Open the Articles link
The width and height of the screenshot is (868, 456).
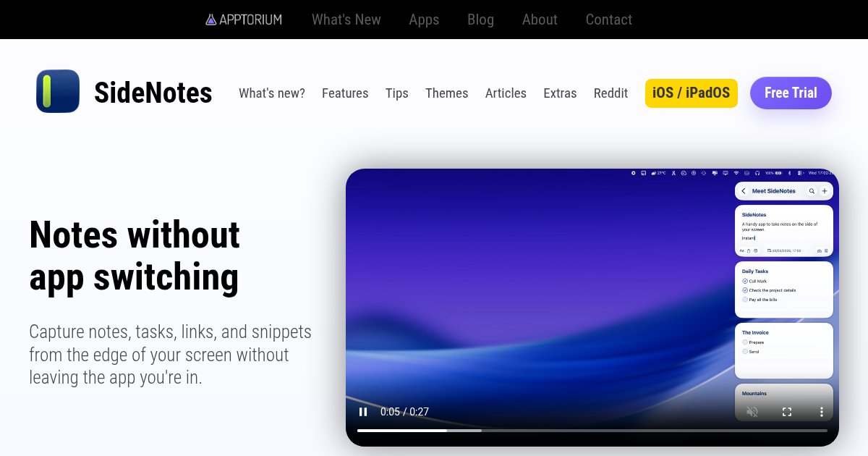point(506,93)
